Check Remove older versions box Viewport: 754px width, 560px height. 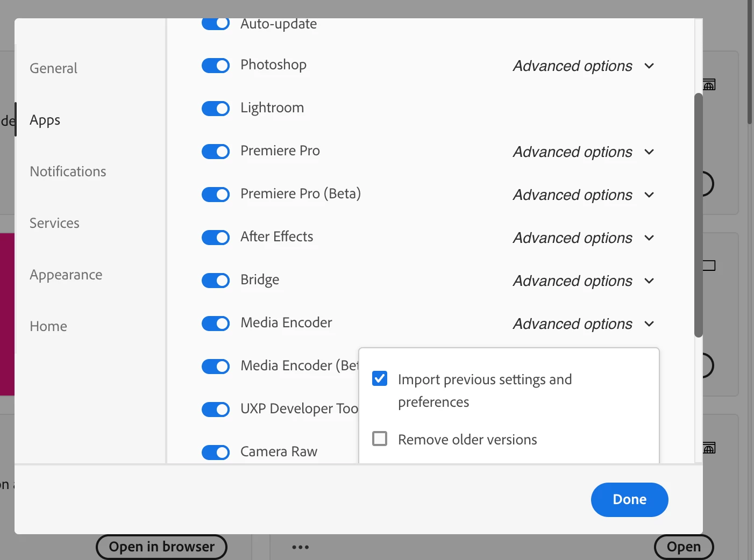pos(380,439)
